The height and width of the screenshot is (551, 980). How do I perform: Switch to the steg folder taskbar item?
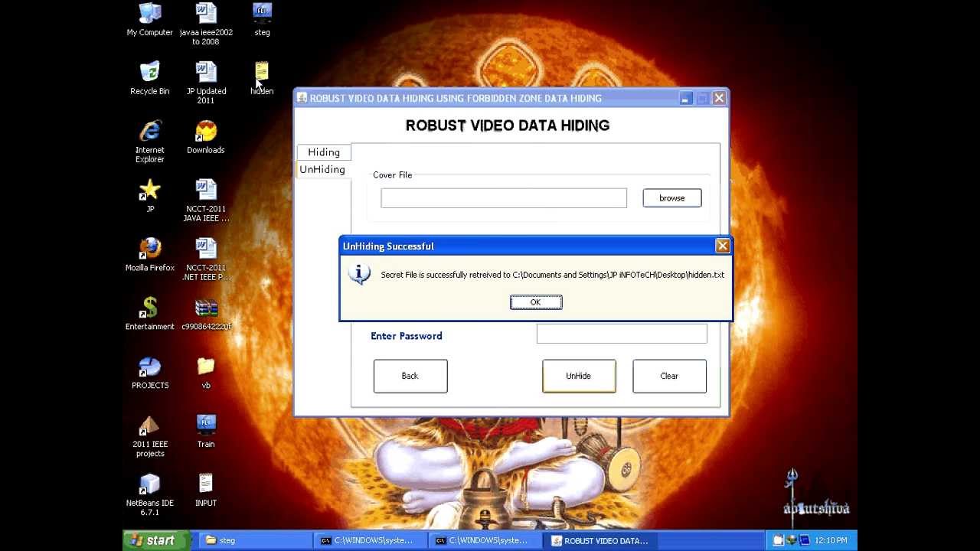click(255, 540)
